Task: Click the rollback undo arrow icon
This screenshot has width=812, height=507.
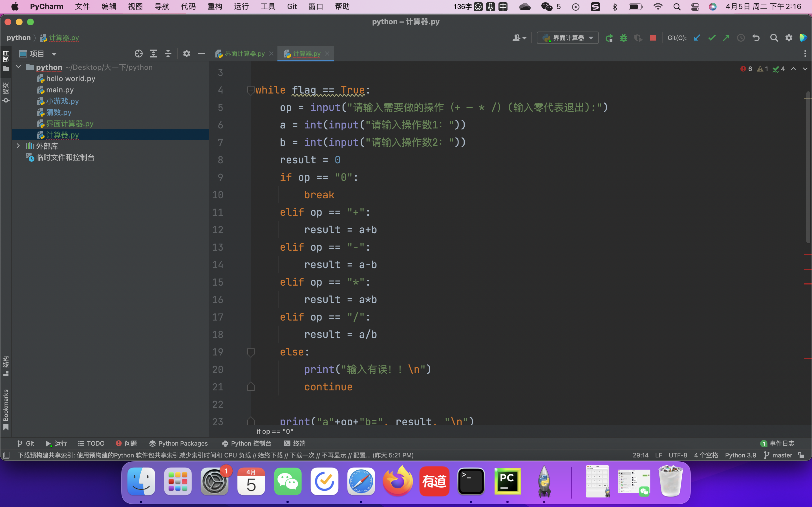Action: pos(756,38)
